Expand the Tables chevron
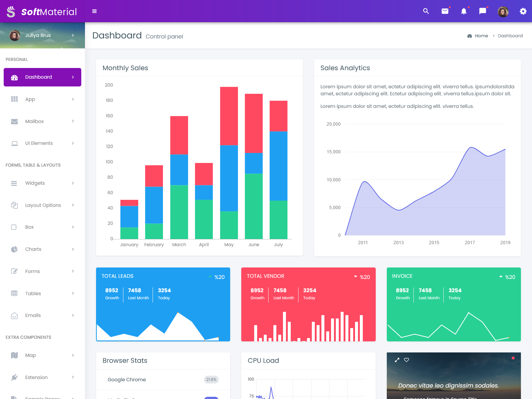532x399 pixels. tap(73, 293)
